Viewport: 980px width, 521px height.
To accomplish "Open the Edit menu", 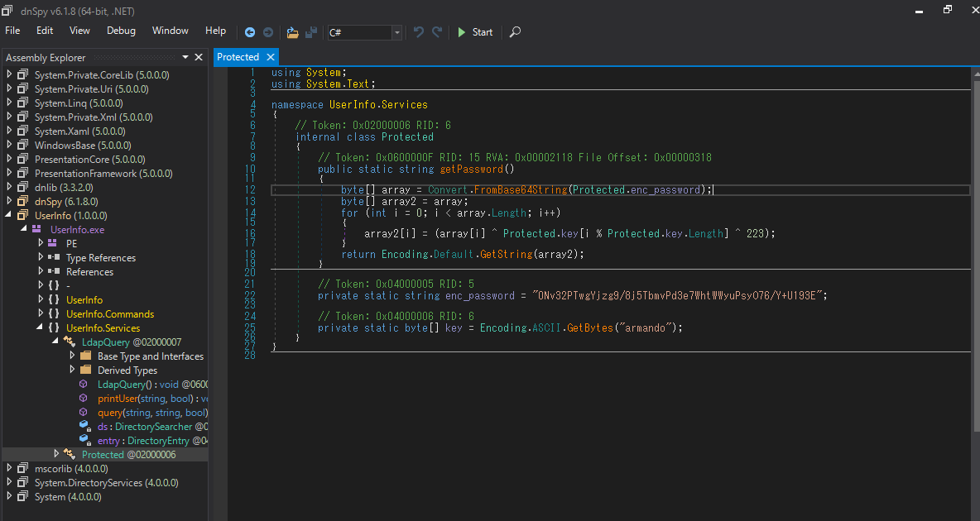I will click(45, 31).
